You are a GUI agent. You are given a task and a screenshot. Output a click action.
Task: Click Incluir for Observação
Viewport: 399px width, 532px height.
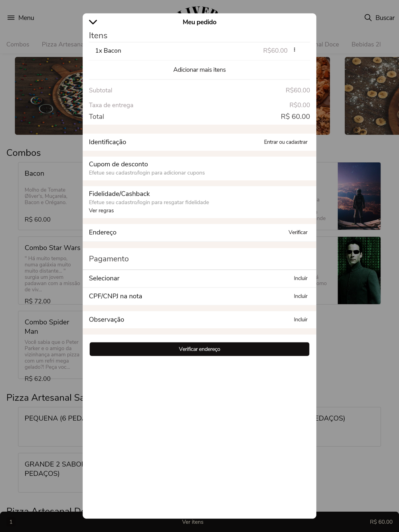(x=301, y=319)
